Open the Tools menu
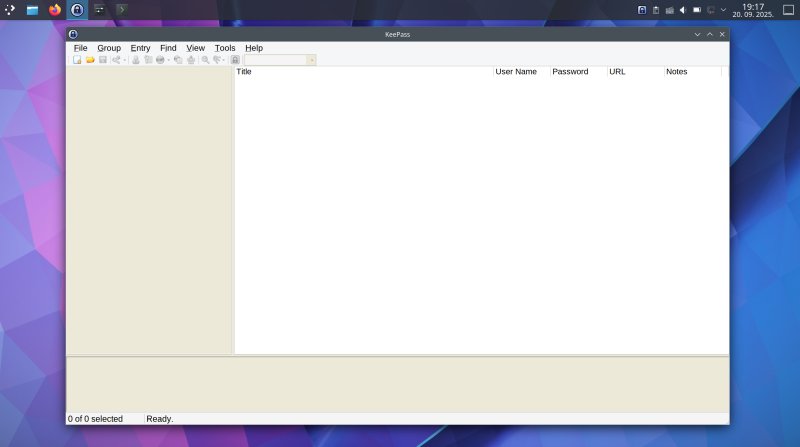The height and width of the screenshot is (447, 800). pyautogui.click(x=225, y=48)
